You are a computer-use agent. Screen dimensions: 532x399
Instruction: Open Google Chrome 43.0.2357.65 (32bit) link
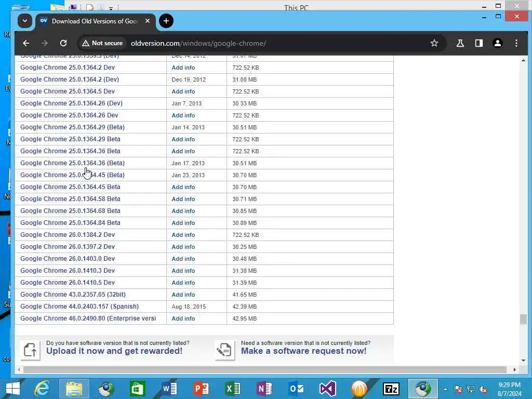(x=73, y=295)
